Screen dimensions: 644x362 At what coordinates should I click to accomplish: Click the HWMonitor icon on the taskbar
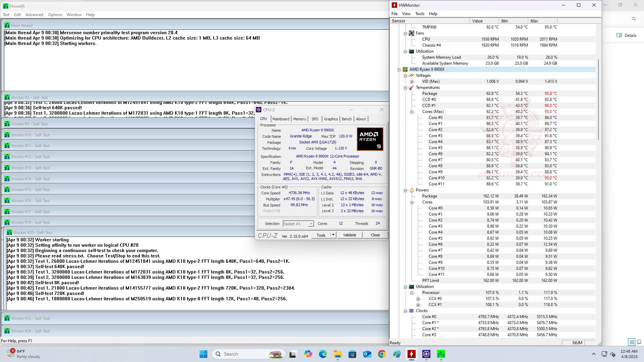point(412,354)
